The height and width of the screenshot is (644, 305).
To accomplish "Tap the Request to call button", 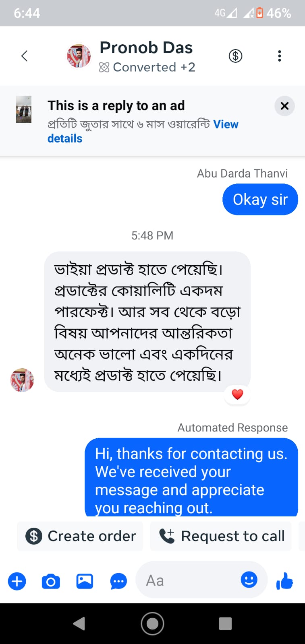I will [x=221, y=536].
